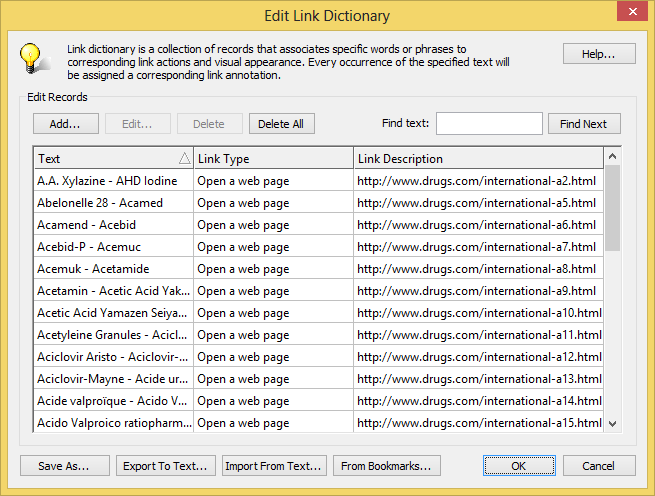Click Save As to save dictionary
Image resolution: width=655 pixels, height=496 pixels.
coord(64,466)
